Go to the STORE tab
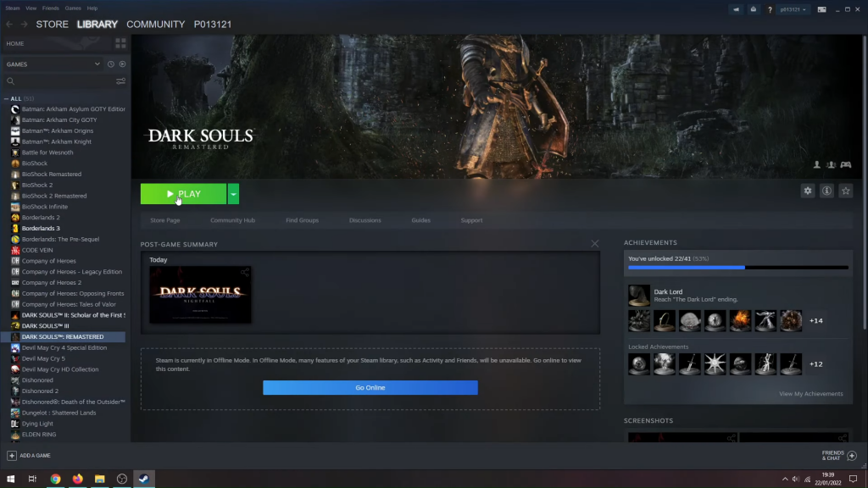Image resolution: width=868 pixels, height=488 pixels. coord(52,25)
